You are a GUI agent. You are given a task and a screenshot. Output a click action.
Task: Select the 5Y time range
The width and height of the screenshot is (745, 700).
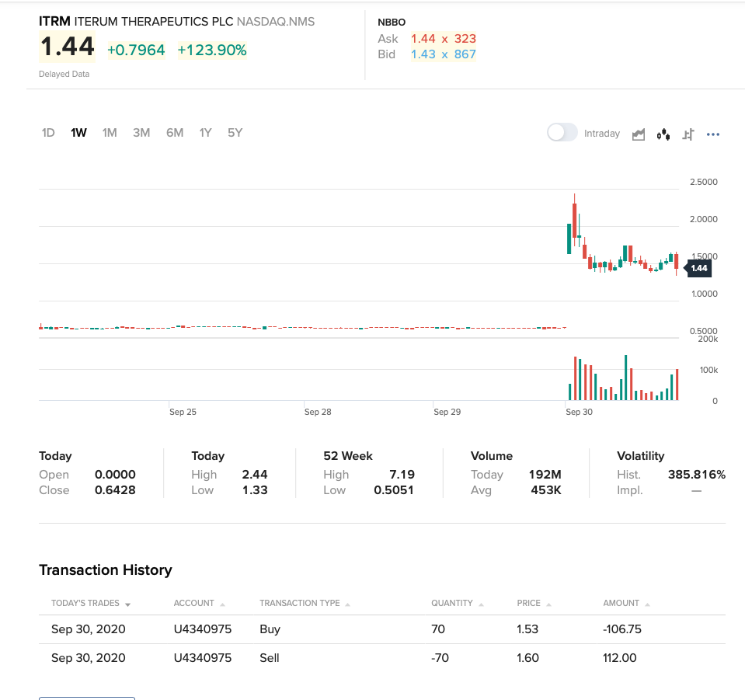pyautogui.click(x=235, y=133)
